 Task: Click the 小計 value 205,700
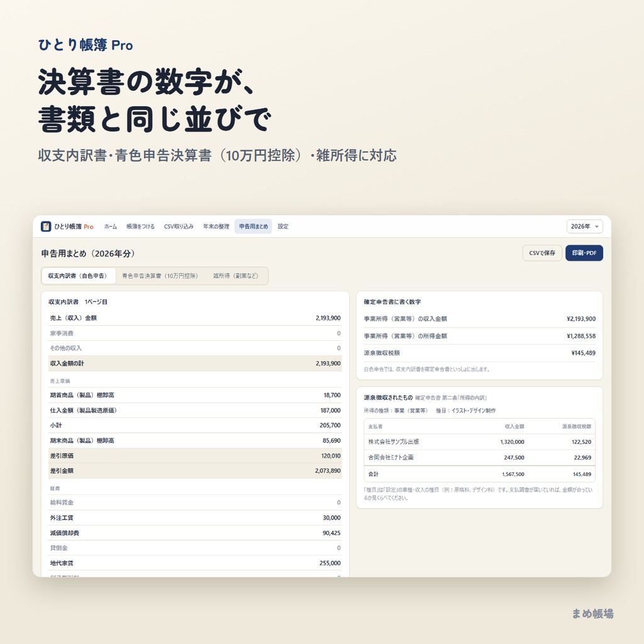(330, 425)
